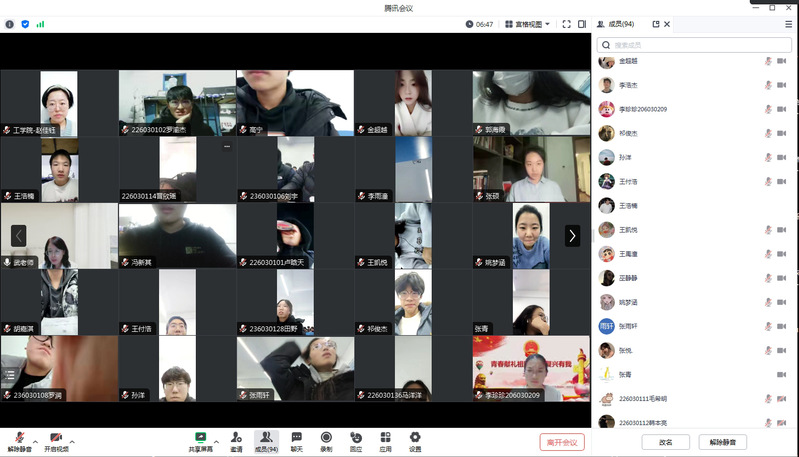The image size is (799, 457).
Task: Click the Apps (应用) icon
Action: click(x=385, y=441)
